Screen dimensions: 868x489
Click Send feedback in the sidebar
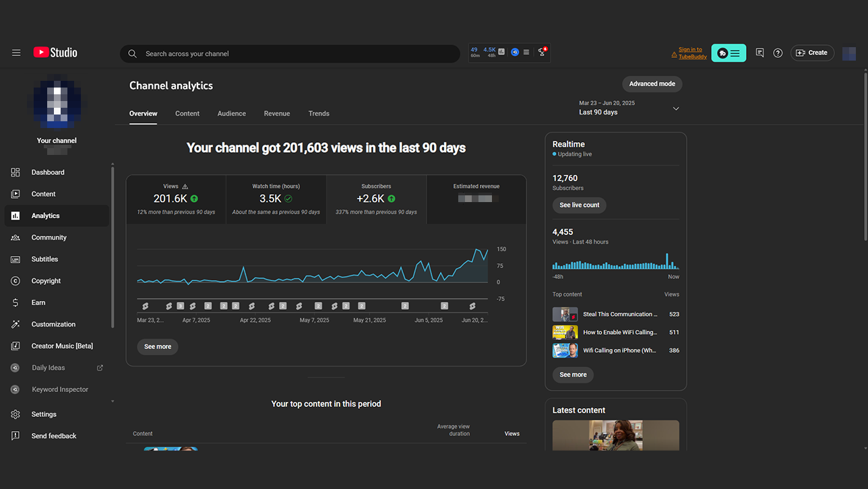tap(57, 436)
